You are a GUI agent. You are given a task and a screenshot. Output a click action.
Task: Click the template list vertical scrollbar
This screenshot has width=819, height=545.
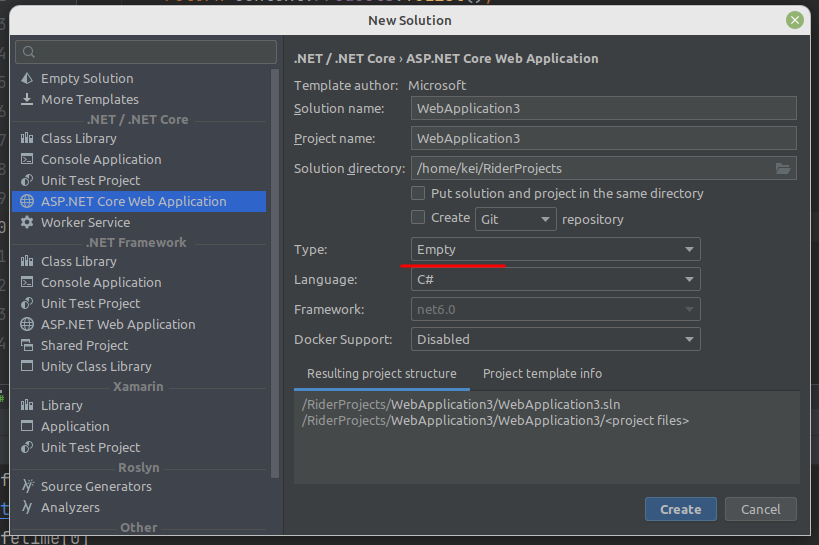(275, 270)
